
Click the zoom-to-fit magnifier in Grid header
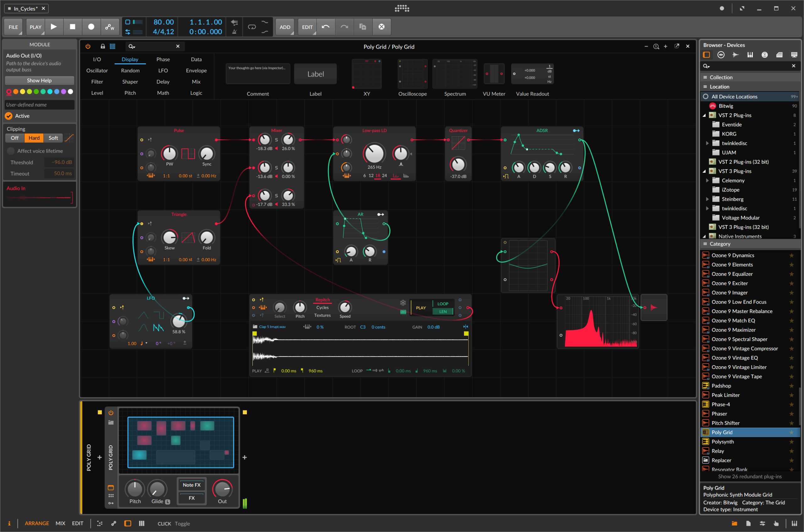(656, 46)
